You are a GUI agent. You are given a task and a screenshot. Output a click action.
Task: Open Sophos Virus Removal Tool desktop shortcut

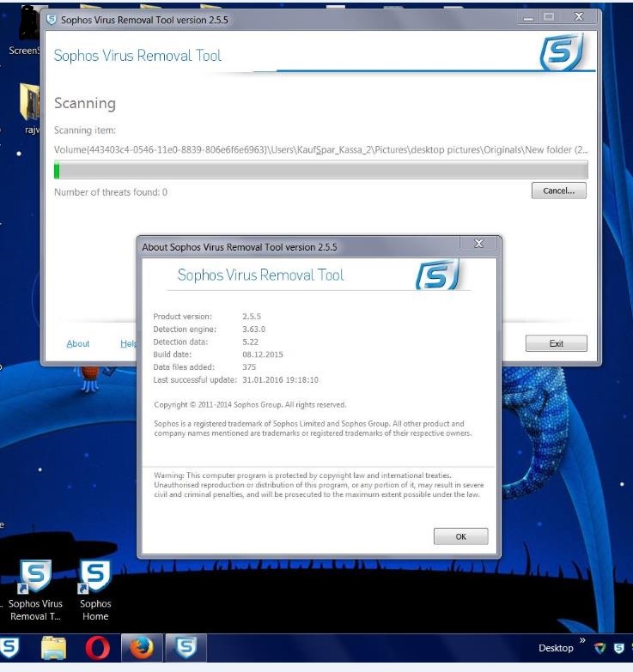point(35,590)
